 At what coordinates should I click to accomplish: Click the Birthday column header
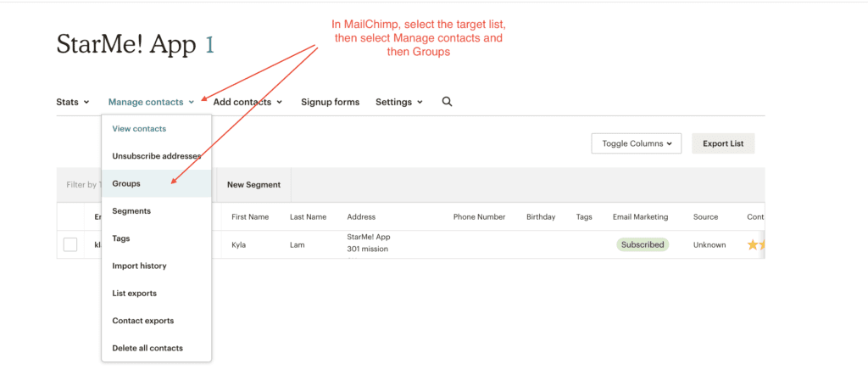pos(541,217)
